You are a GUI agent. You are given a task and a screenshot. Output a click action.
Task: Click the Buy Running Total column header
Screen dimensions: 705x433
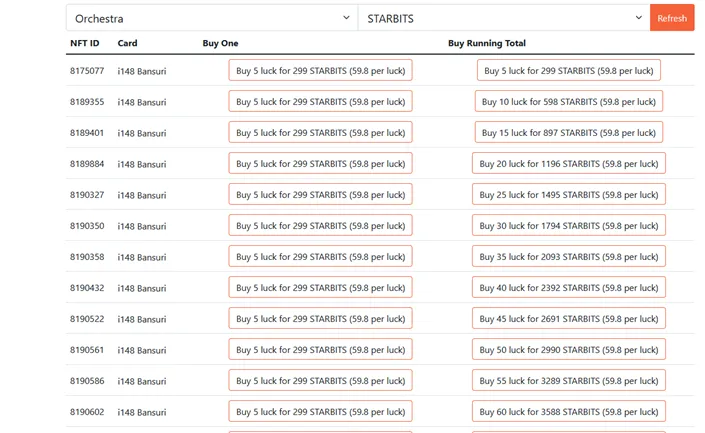[487, 43]
